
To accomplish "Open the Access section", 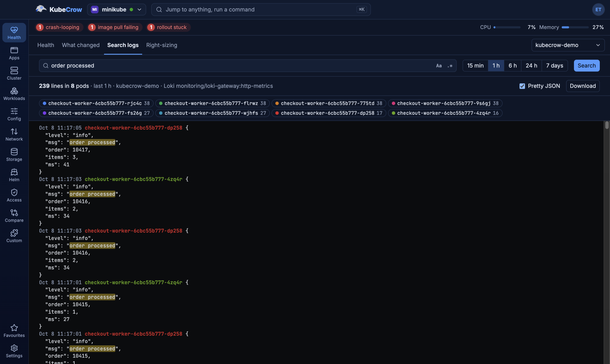I will click(x=14, y=195).
